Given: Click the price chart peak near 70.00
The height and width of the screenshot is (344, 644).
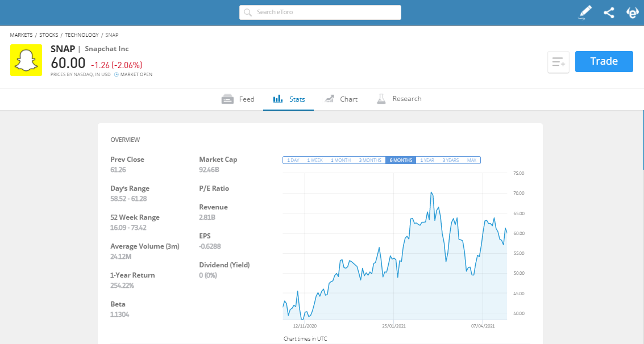Looking at the screenshot, I should click(x=431, y=192).
